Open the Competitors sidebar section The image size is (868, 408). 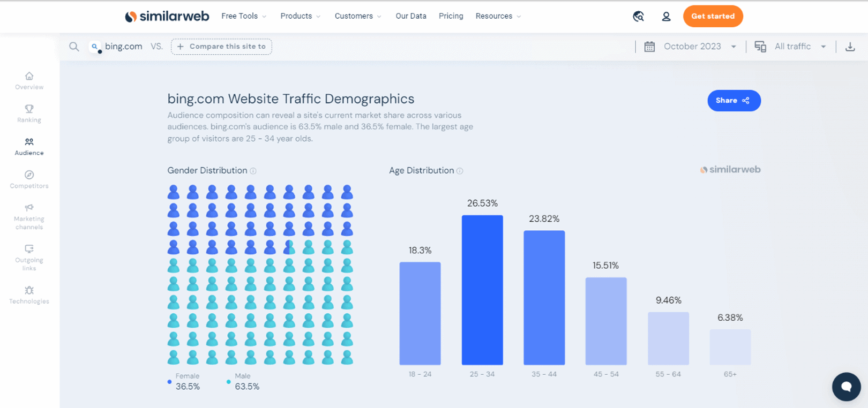tap(29, 179)
